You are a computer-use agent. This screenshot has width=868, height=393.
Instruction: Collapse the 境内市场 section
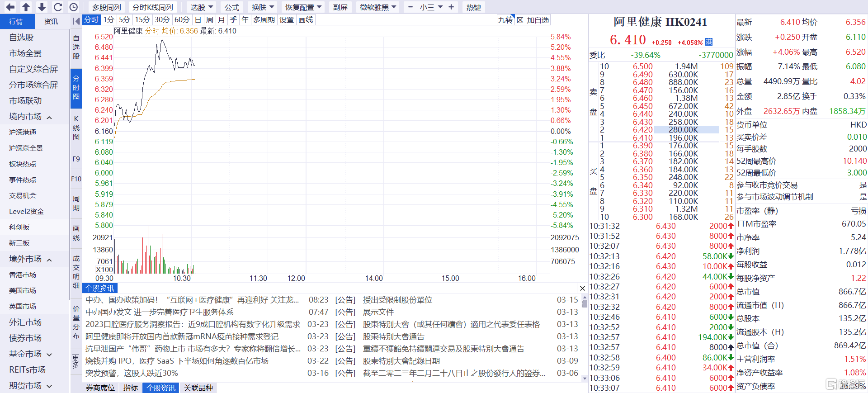[x=49, y=117]
